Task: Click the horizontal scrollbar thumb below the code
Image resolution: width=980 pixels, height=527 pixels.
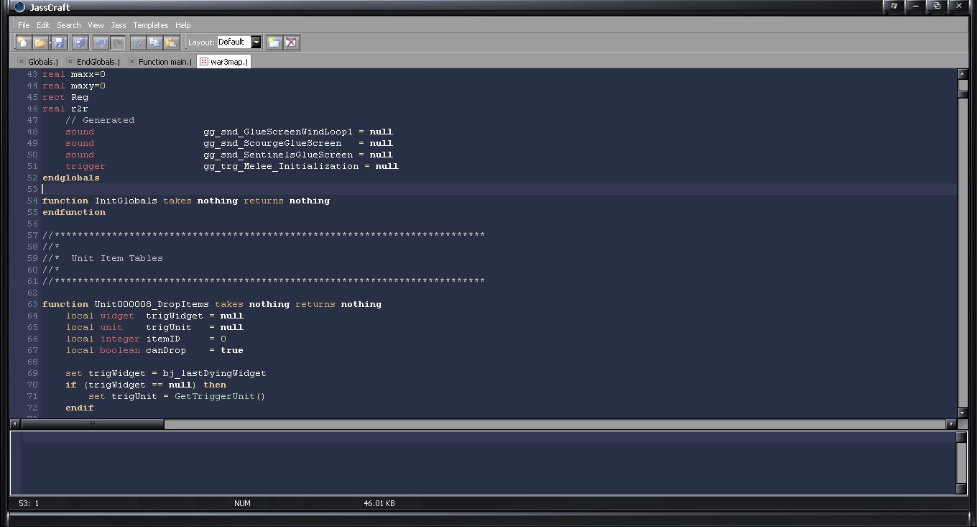Action: [93, 424]
